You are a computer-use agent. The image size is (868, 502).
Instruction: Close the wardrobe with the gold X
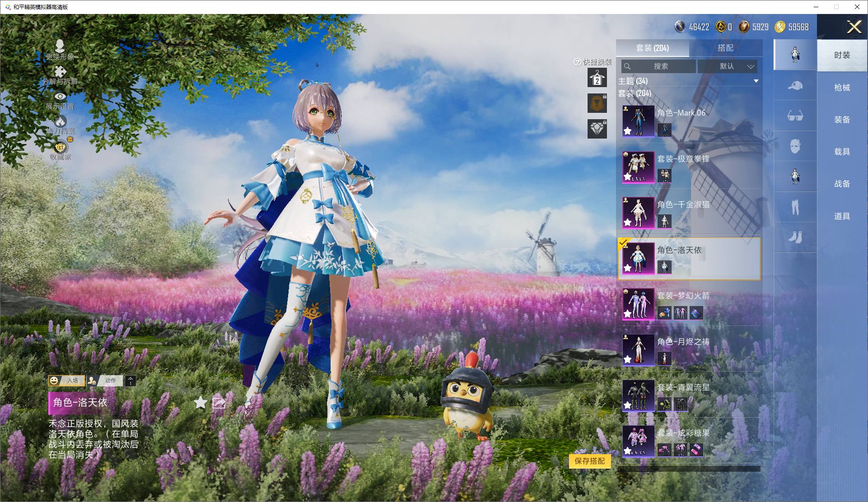coord(854,27)
